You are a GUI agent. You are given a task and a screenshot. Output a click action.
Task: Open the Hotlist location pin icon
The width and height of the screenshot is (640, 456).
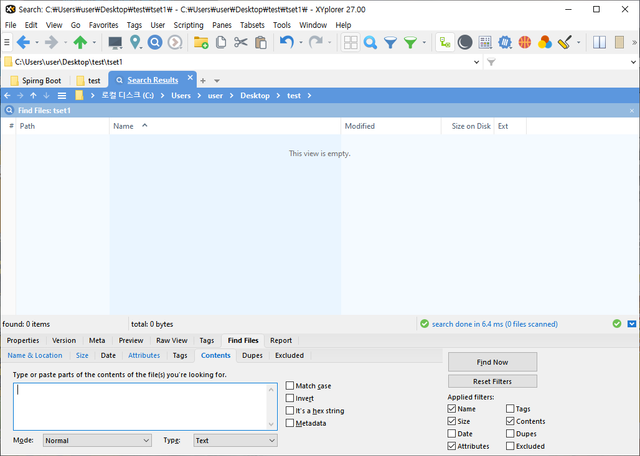[x=135, y=42]
